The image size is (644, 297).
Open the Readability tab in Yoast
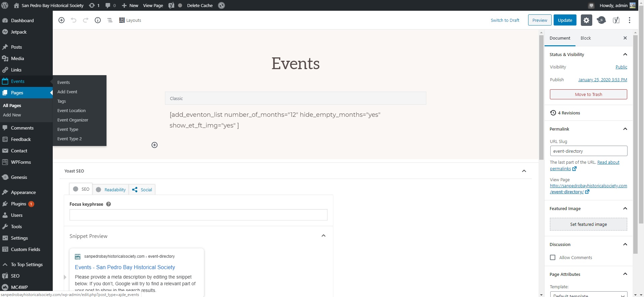point(111,190)
